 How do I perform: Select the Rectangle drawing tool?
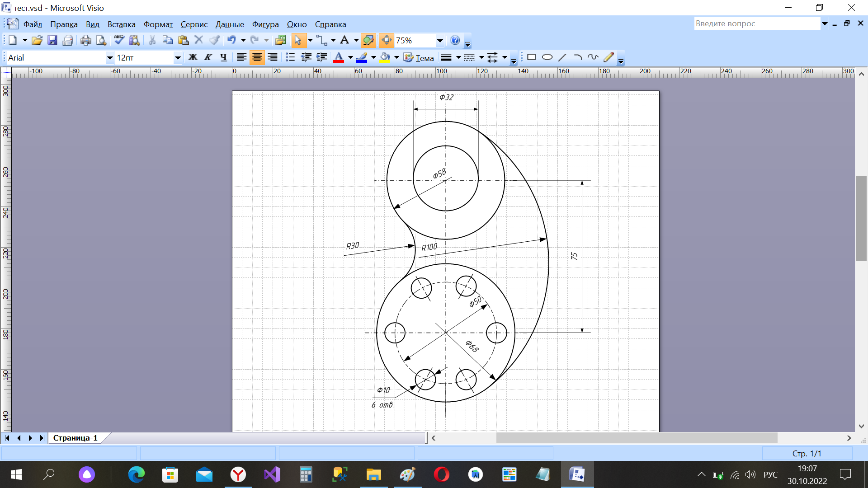click(x=532, y=57)
